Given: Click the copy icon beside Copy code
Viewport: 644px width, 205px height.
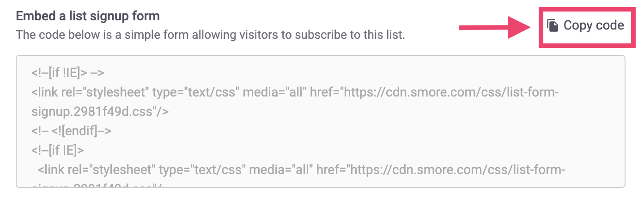Looking at the screenshot, I should point(553,25).
